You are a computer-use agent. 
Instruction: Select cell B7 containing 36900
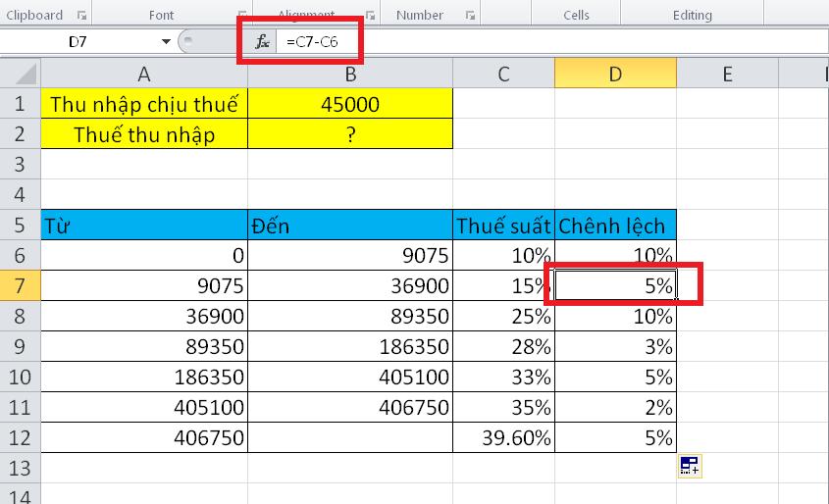click(x=350, y=285)
